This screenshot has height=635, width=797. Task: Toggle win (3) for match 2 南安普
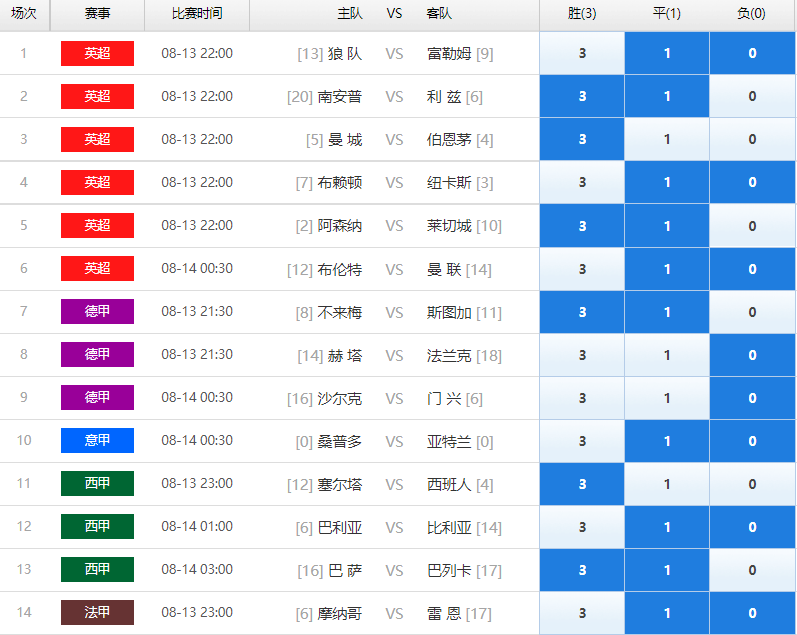coord(582,96)
